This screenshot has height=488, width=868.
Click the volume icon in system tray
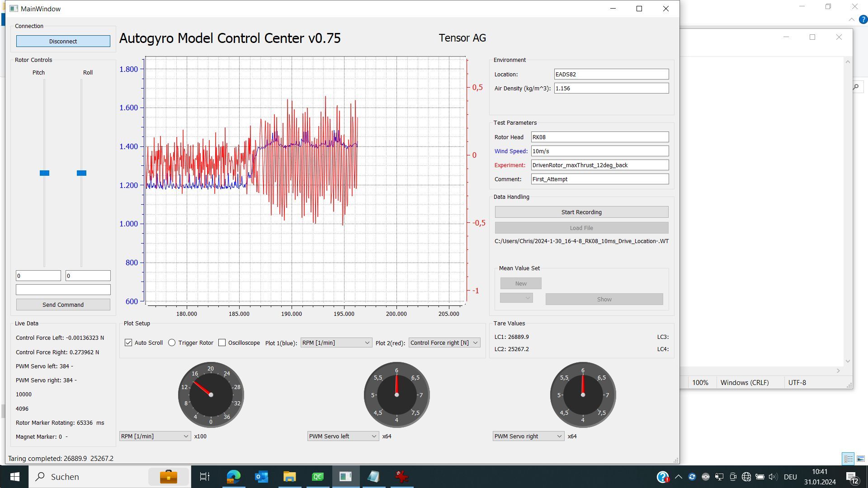773,477
